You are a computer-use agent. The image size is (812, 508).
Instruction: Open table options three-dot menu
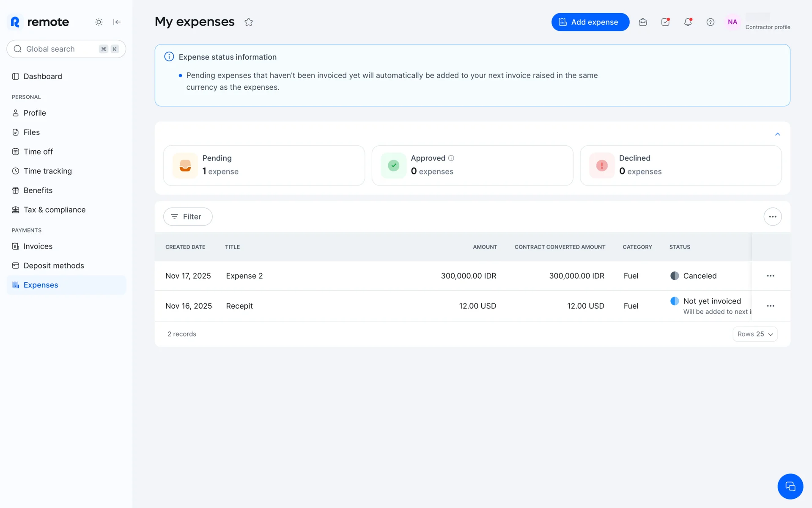pyautogui.click(x=773, y=217)
